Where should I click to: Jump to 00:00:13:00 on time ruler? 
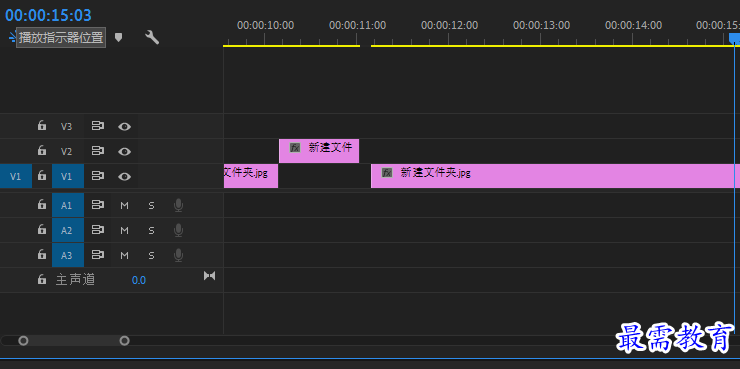(541, 25)
